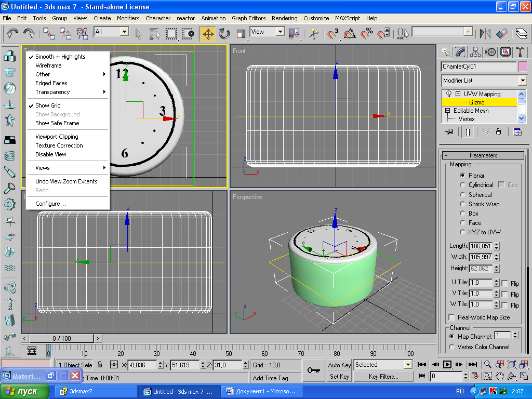Open the named selection sets dropdown
Screen dimensions: 532x399
pyautogui.click(x=468, y=32)
